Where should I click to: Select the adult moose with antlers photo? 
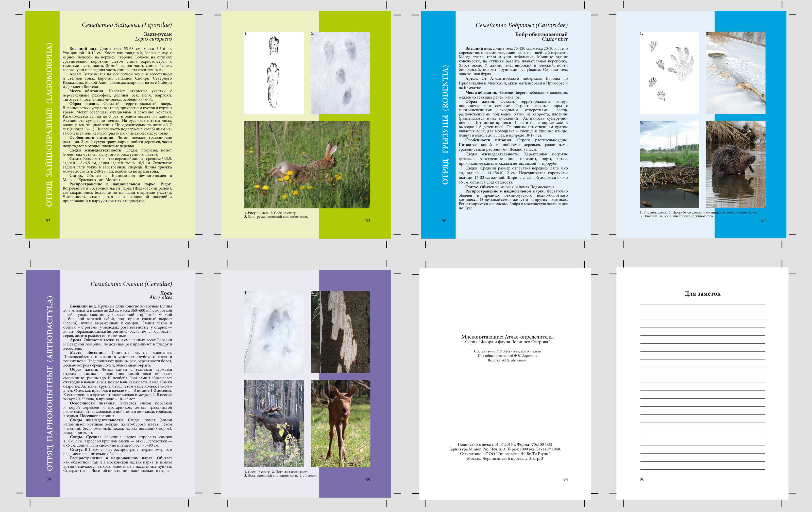pyautogui.click(x=274, y=423)
